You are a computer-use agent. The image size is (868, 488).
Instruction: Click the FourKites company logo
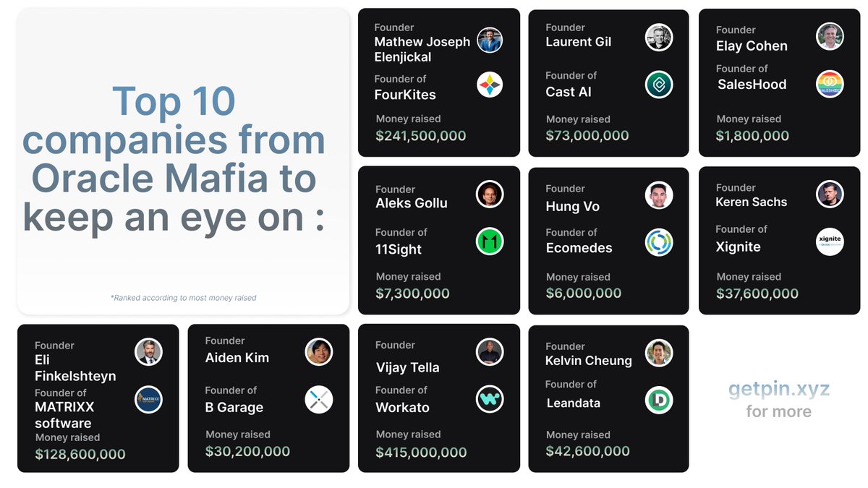coord(490,85)
